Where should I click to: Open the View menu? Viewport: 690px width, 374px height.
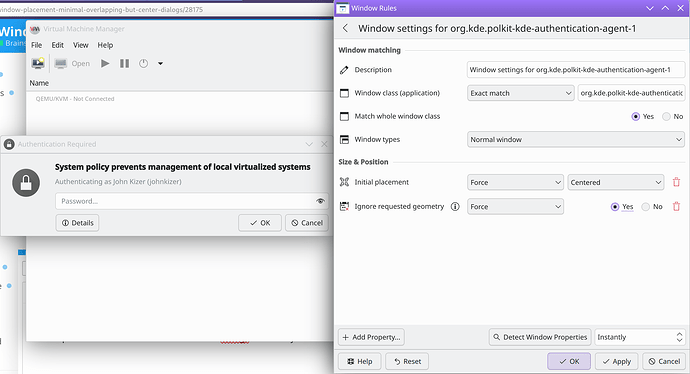[x=81, y=45]
